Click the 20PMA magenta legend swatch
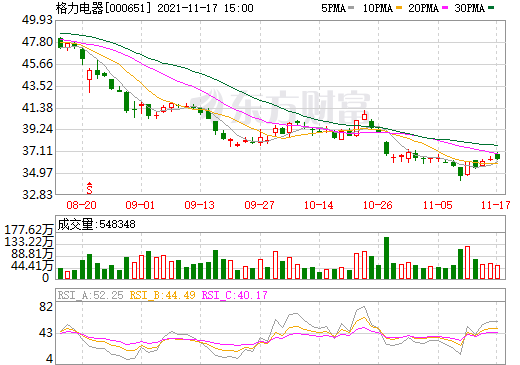Image resolution: width=520 pixels, height=365 pixels. 445,8
